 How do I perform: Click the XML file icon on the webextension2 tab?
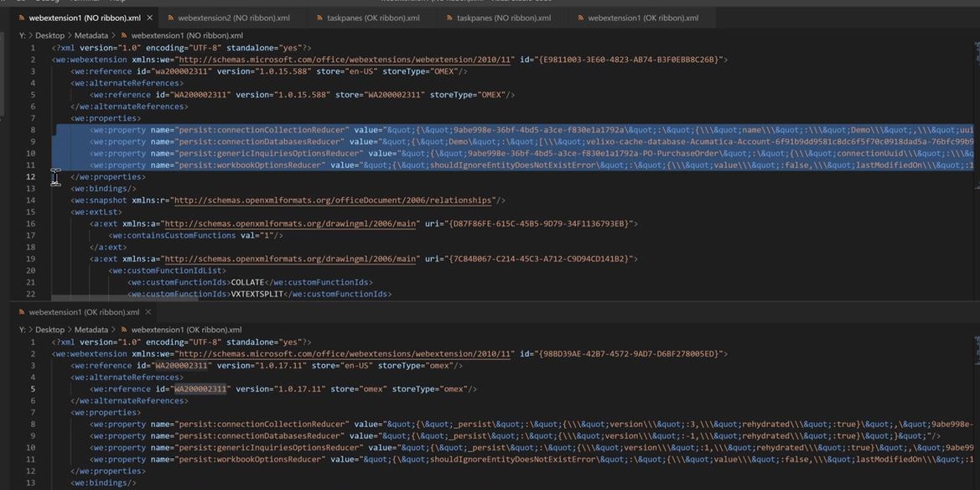pyautogui.click(x=169, y=16)
